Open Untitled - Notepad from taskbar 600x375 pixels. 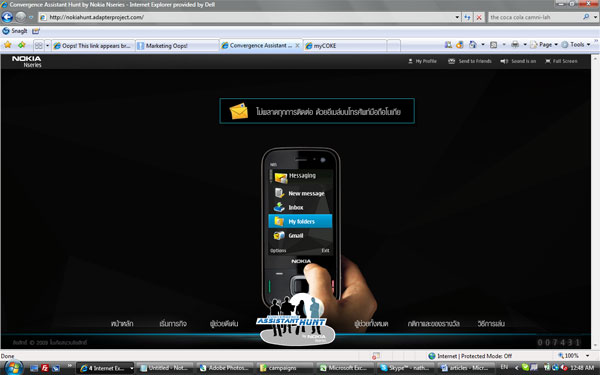[165, 368]
